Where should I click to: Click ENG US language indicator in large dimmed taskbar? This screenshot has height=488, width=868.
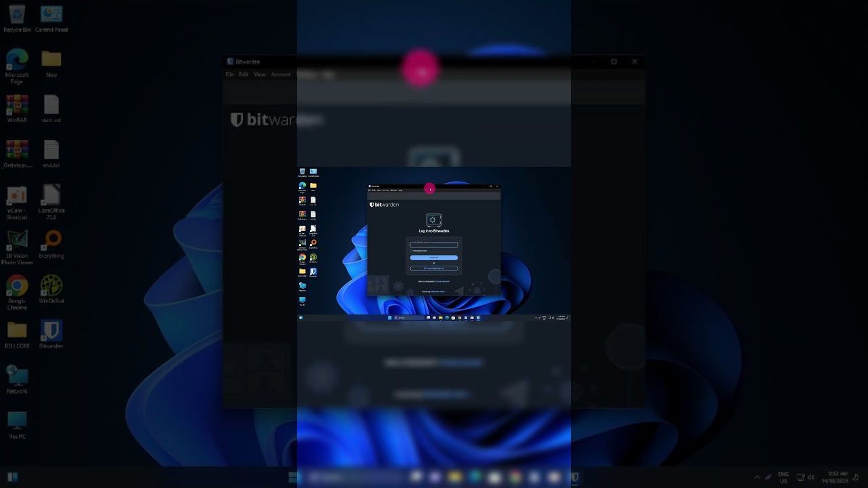(x=783, y=477)
